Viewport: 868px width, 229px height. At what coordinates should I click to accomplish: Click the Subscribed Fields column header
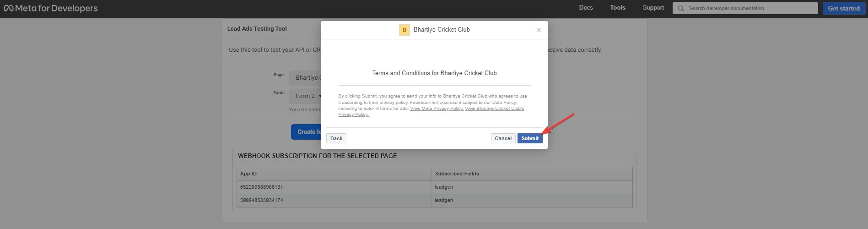(x=457, y=174)
